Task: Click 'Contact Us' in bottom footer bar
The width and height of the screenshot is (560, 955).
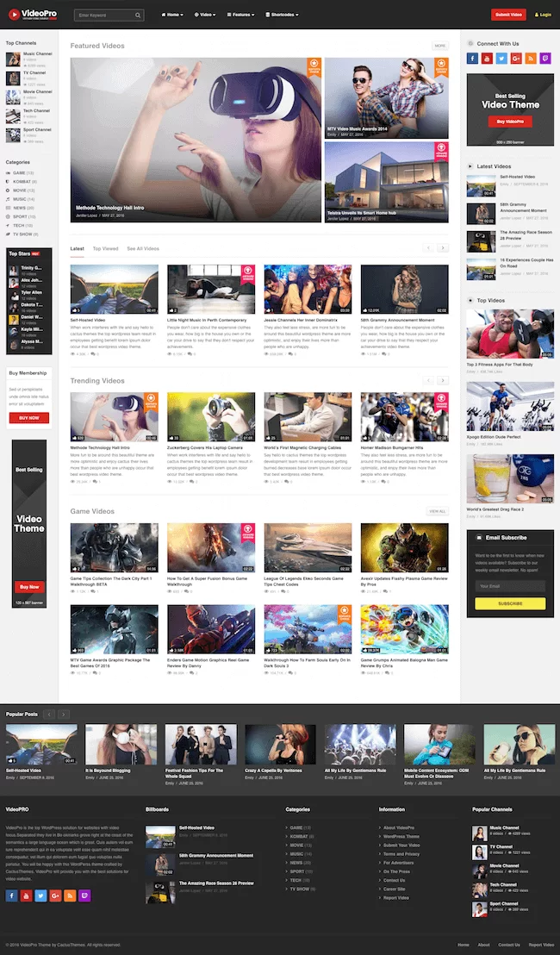Action: 509,945
